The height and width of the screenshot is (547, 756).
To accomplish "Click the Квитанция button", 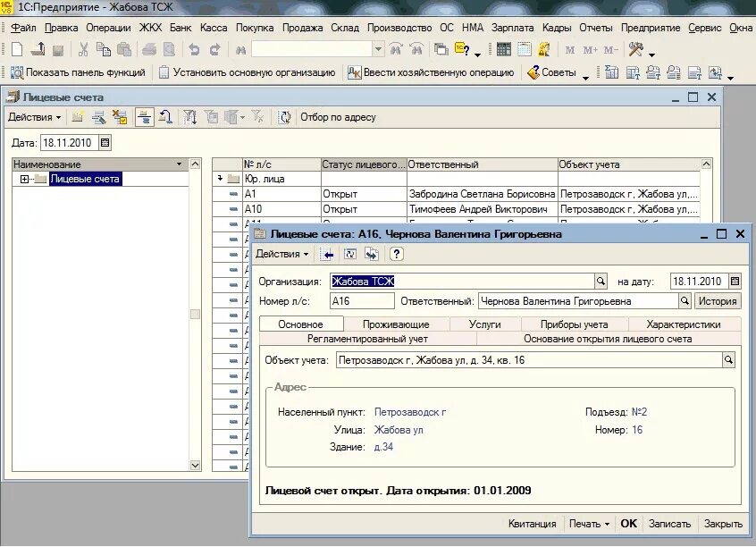I will (x=532, y=524).
